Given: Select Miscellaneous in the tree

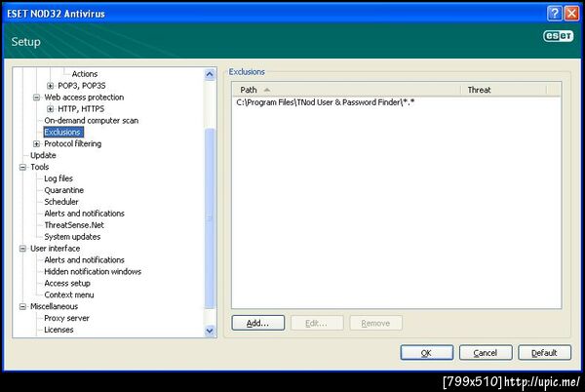Looking at the screenshot, I should point(54,306).
